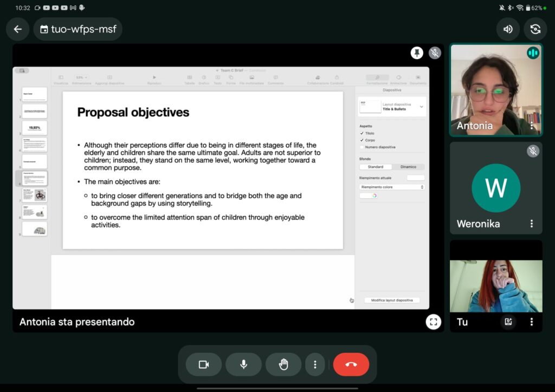Viewport: 555px width, 392px height.
Task: Toggle the Titolo checkbox
Action: click(x=362, y=133)
